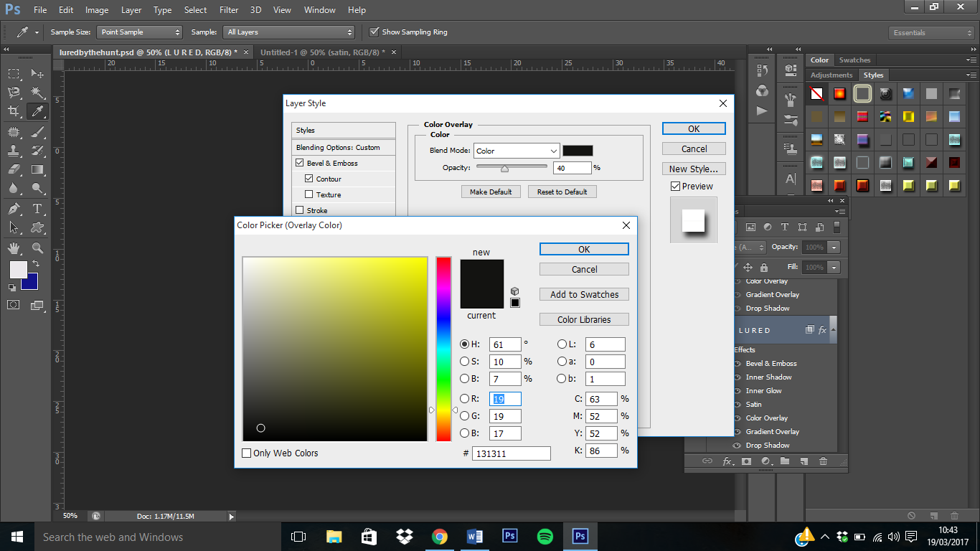
Task: Open the Filter menu
Action: [x=229, y=10]
